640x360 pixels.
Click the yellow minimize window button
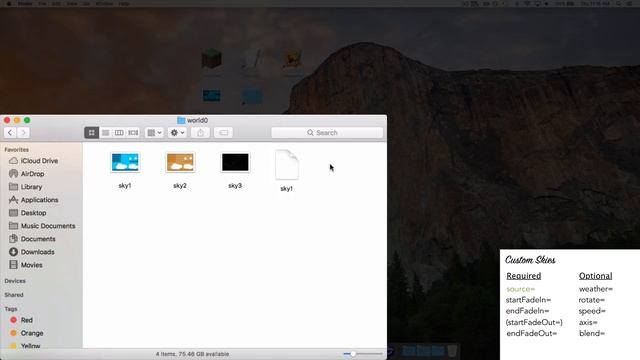click(x=17, y=120)
